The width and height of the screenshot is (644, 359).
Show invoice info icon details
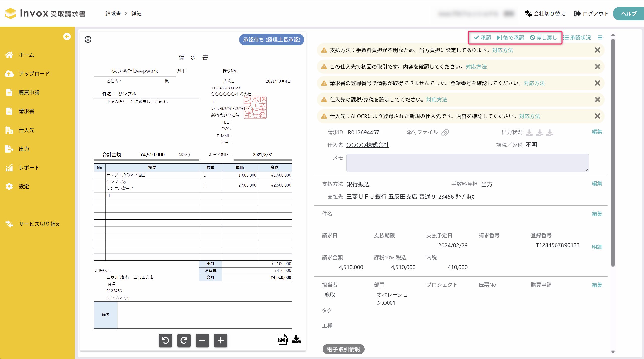coord(88,39)
